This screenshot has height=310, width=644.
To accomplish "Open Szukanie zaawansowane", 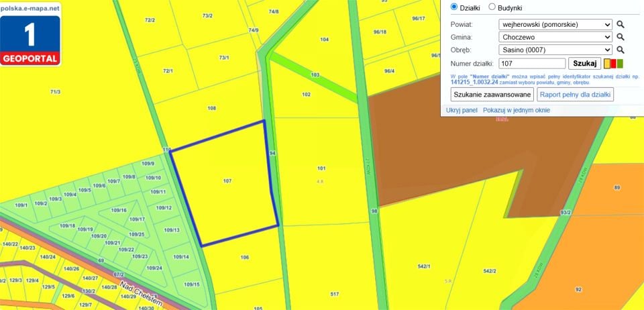I will coord(492,95).
